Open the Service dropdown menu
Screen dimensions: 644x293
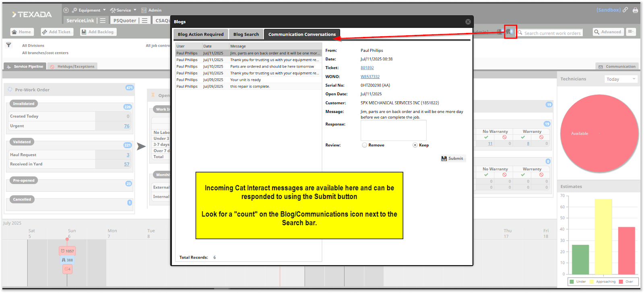point(123,10)
